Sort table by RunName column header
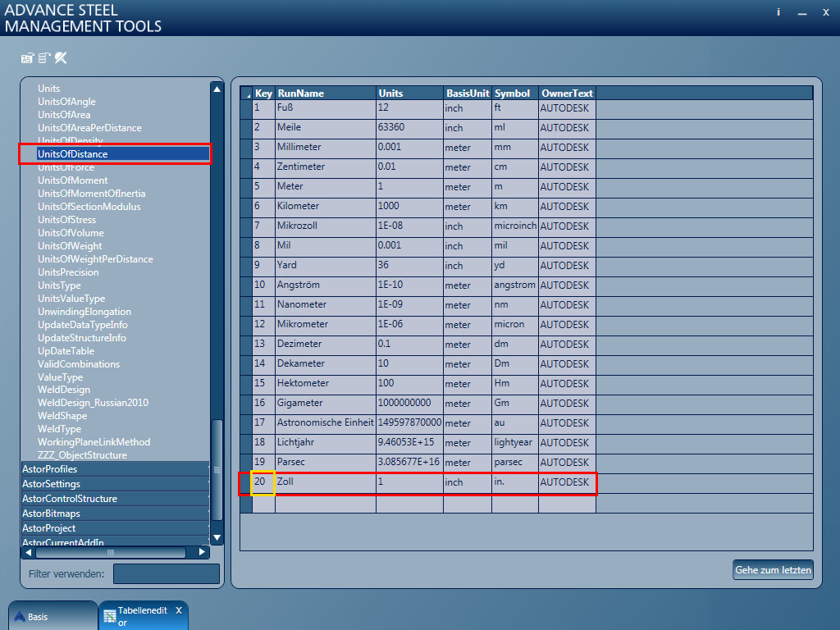The height and width of the screenshot is (630, 840). click(325, 94)
